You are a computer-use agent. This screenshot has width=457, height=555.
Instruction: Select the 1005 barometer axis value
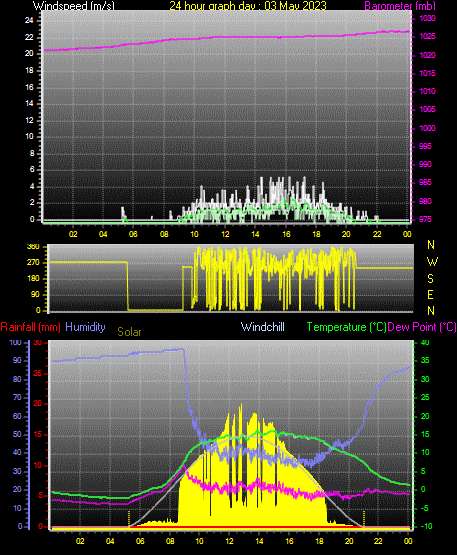(428, 109)
